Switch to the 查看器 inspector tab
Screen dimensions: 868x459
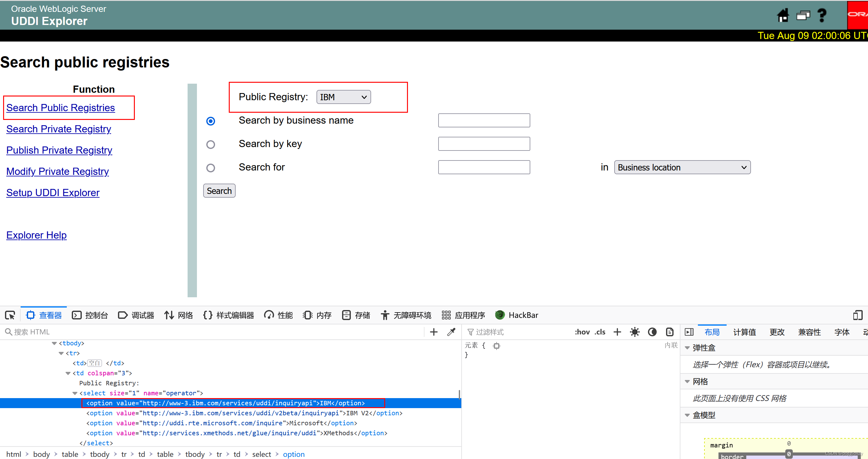(44, 315)
